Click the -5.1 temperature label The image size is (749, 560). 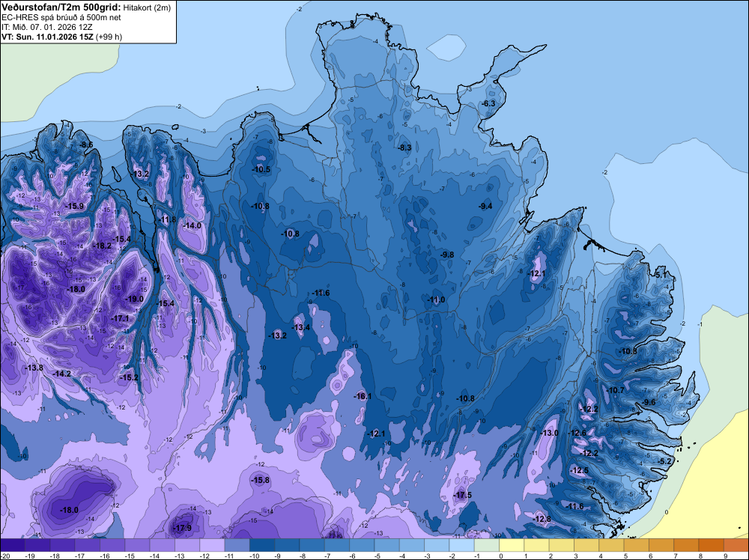[660, 275]
